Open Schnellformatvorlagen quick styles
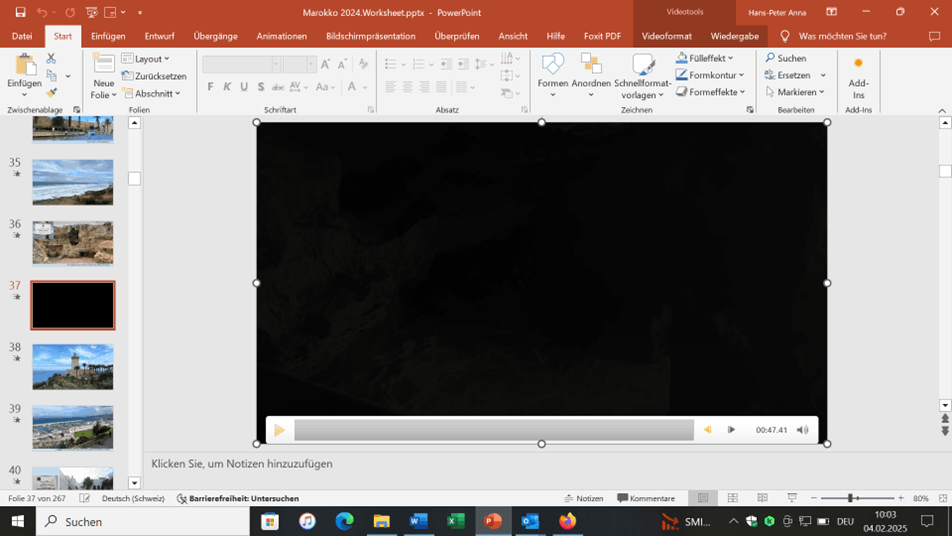952x536 pixels. coord(642,76)
